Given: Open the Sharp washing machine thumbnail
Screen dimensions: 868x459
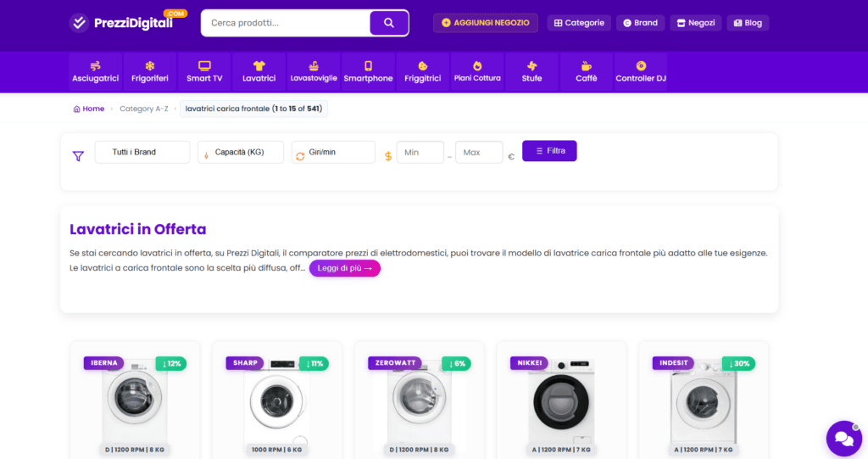Looking at the screenshot, I should pos(277,400).
